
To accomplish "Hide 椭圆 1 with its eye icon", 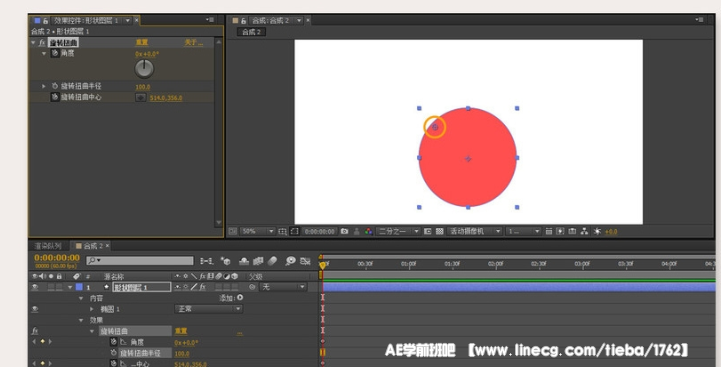I will [x=35, y=309].
